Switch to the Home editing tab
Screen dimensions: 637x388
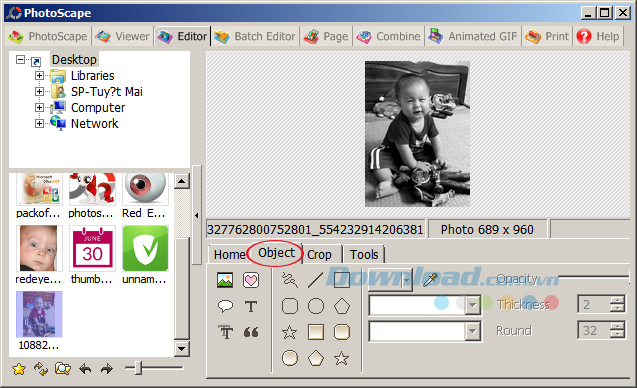pyautogui.click(x=230, y=255)
